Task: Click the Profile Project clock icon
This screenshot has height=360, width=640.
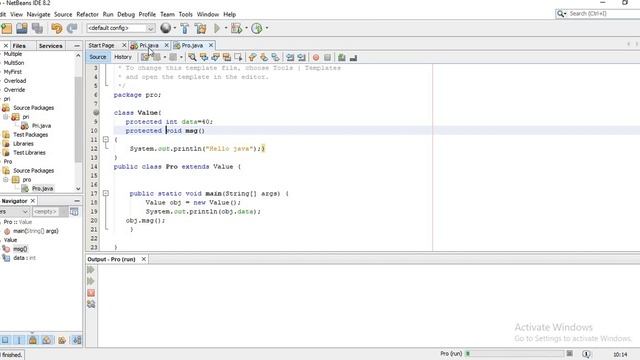Action: [x=257, y=28]
